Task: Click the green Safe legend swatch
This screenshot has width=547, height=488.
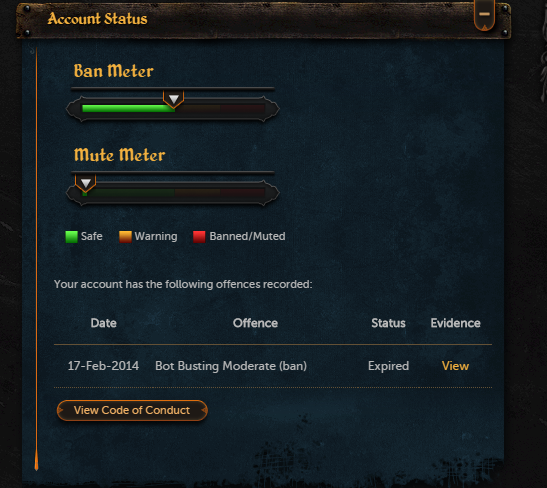Action: (x=72, y=237)
